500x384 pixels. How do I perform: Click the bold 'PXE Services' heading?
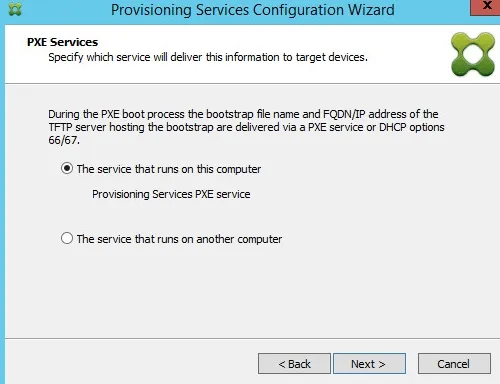pos(62,42)
